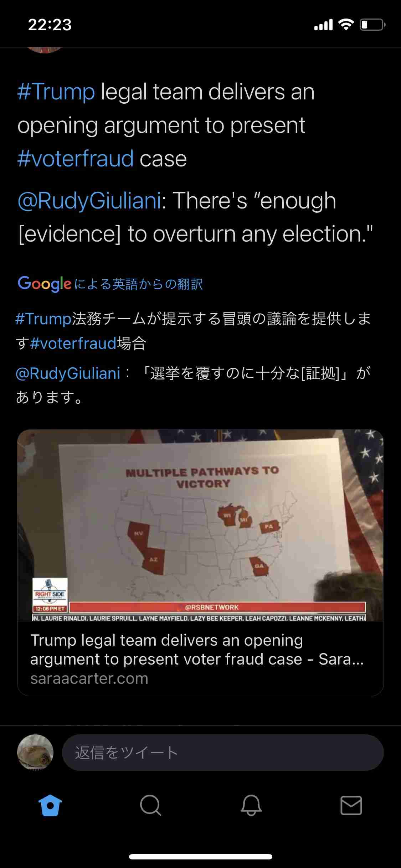Screen dimensions: 401x868
Task: Open the Home tab icon
Action: click(50, 805)
